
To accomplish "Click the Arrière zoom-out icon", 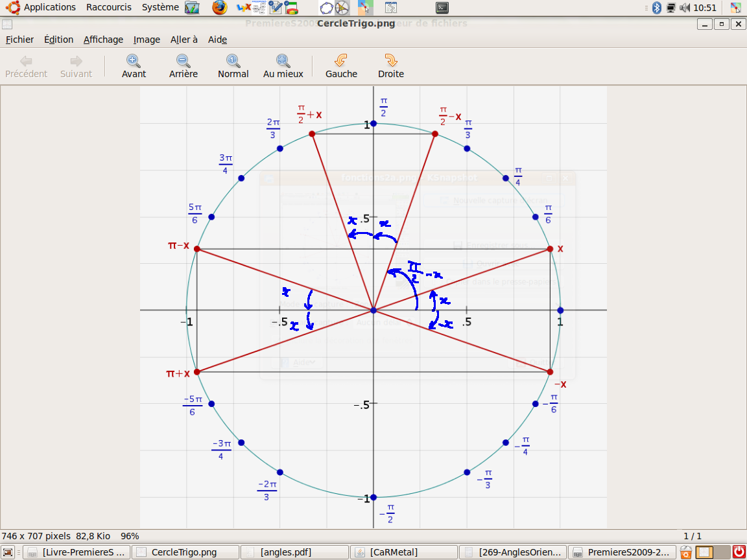I will coord(183,61).
